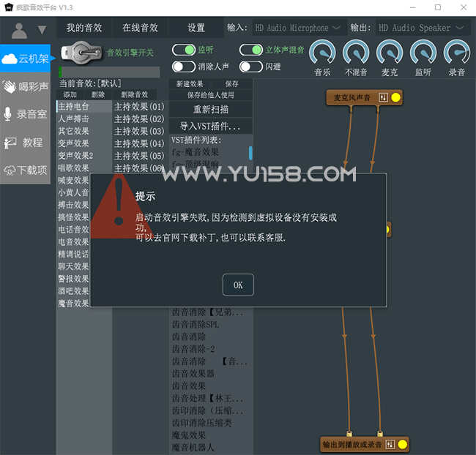The width and height of the screenshot is (476, 455).
Task: Open the 下载项 downloads section
Action: click(x=26, y=170)
